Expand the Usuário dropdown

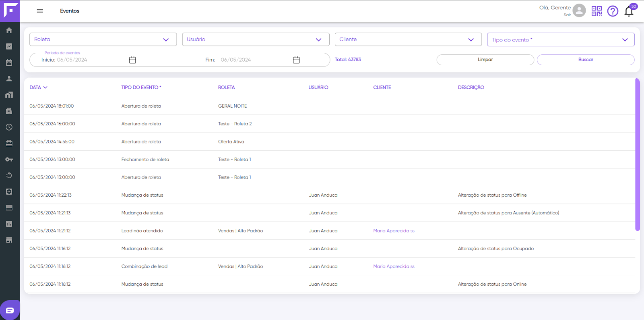point(256,39)
